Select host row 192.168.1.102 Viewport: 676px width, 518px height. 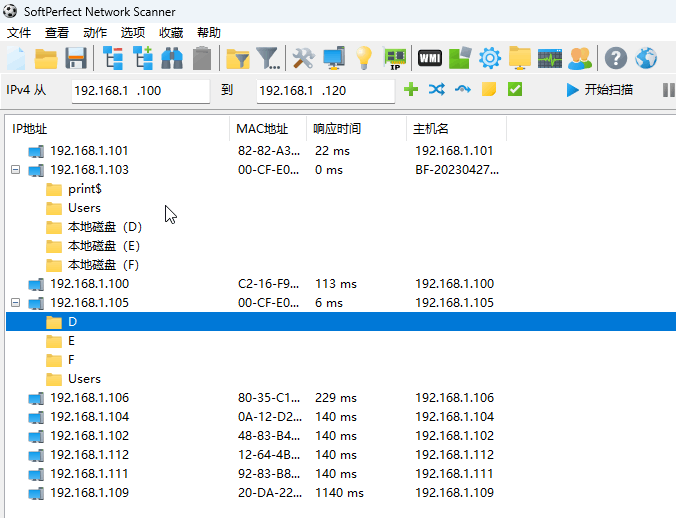341,436
